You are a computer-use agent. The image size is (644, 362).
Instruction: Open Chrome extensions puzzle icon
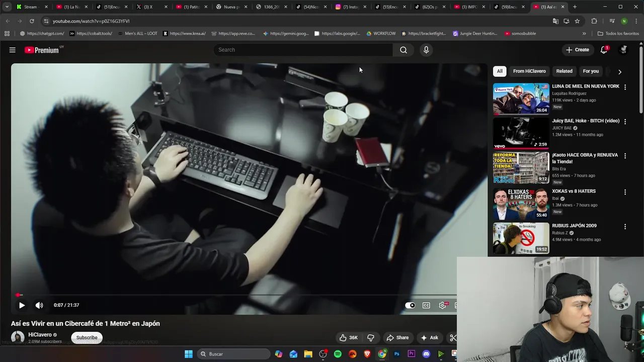point(594,21)
